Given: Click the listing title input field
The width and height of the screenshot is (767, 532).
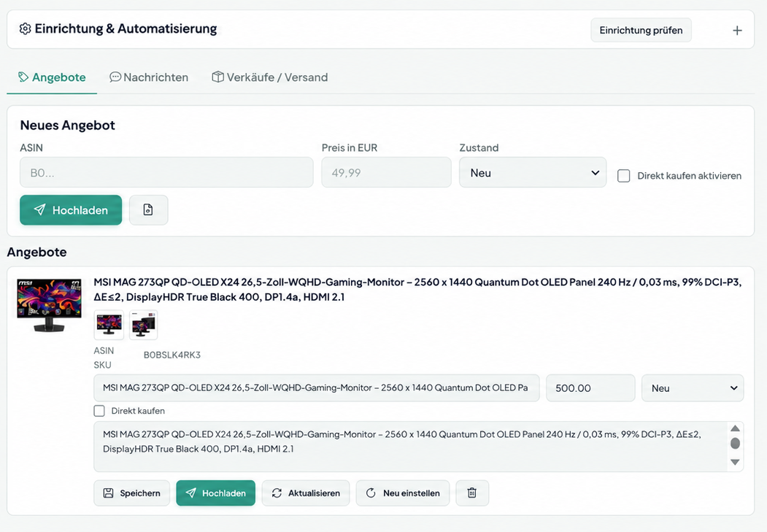Looking at the screenshot, I should (317, 388).
